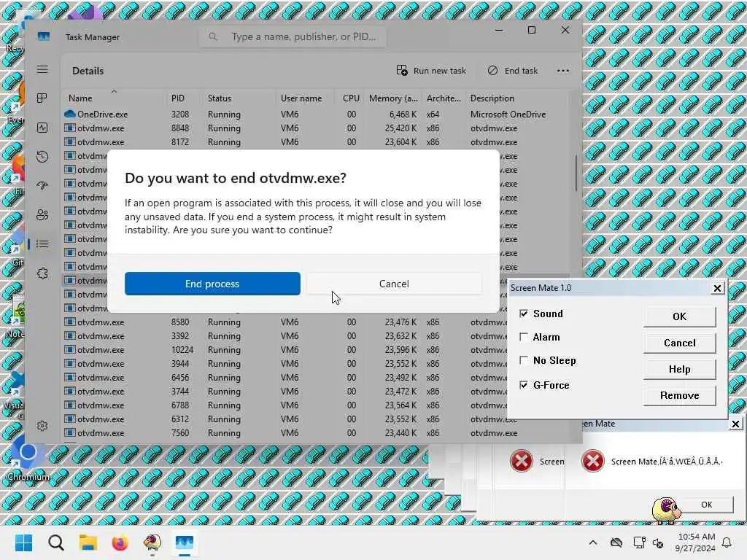The height and width of the screenshot is (560, 747).
Task: Select otvdmw.exe row with PID 8172
Action: tap(314, 142)
